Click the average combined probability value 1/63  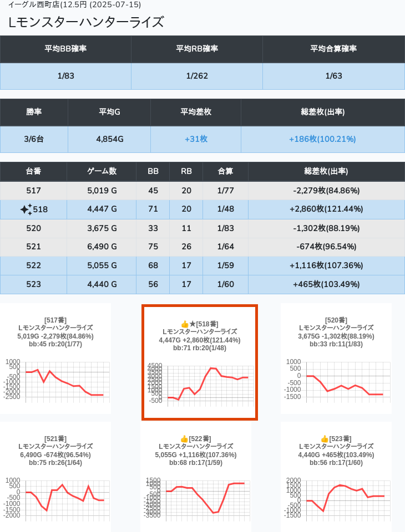(333, 76)
